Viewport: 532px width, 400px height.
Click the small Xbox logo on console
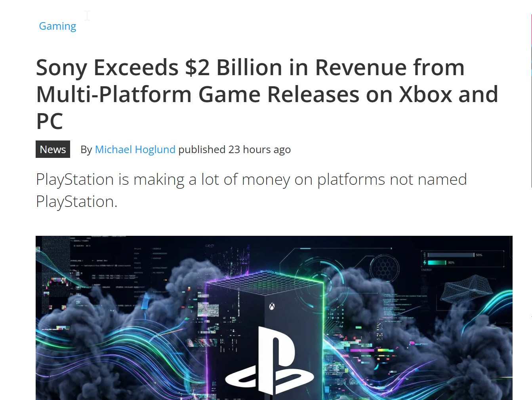[272, 306]
